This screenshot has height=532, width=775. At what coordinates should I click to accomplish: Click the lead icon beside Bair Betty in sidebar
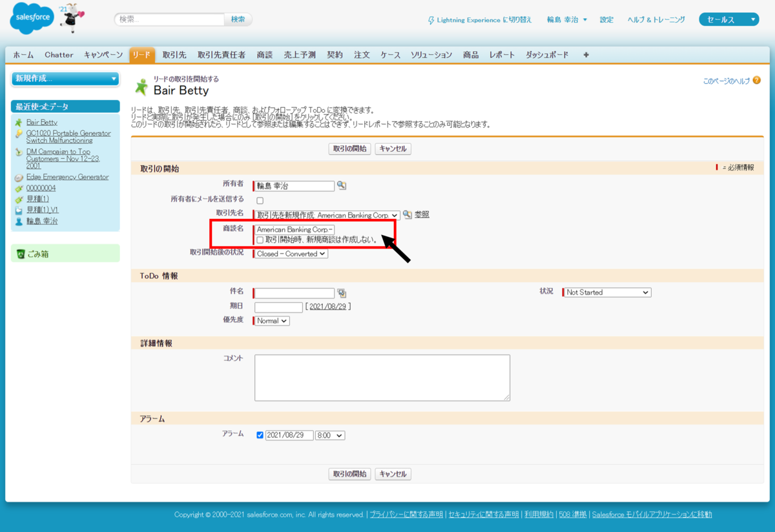tap(19, 122)
